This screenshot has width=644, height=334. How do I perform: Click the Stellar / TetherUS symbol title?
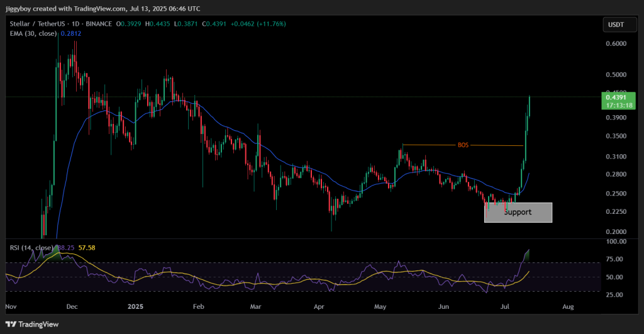pos(37,24)
